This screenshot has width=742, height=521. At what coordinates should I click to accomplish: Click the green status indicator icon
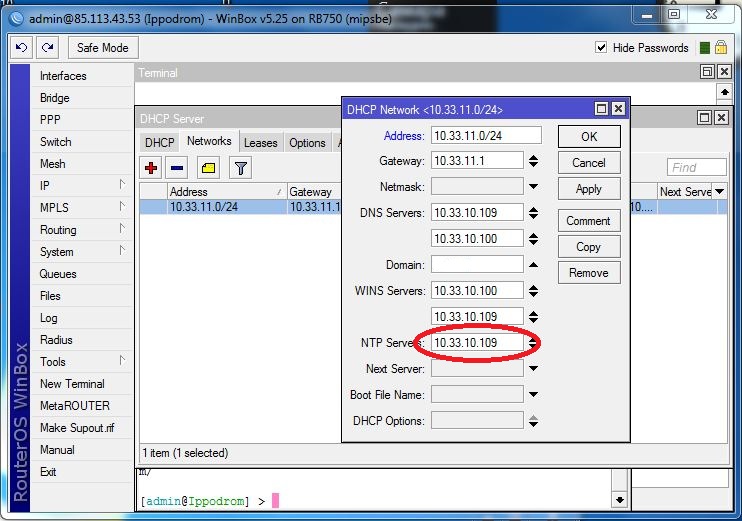(x=705, y=48)
